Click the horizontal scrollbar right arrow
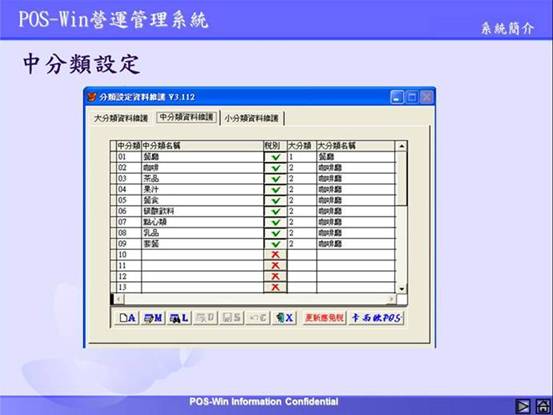553x415 pixels. [391, 299]
